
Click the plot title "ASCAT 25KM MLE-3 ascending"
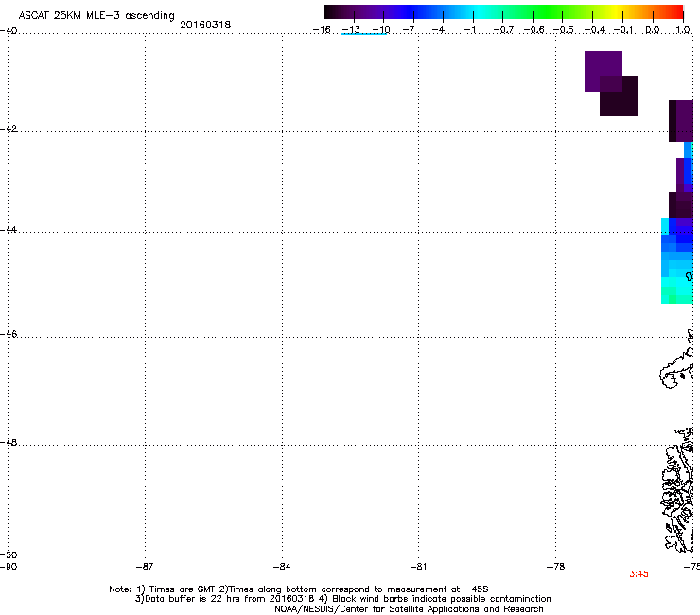(96, 15)
